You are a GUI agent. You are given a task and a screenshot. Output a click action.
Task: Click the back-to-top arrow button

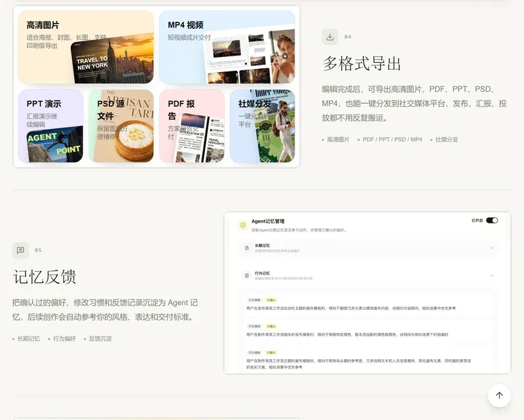click(499, 395)
